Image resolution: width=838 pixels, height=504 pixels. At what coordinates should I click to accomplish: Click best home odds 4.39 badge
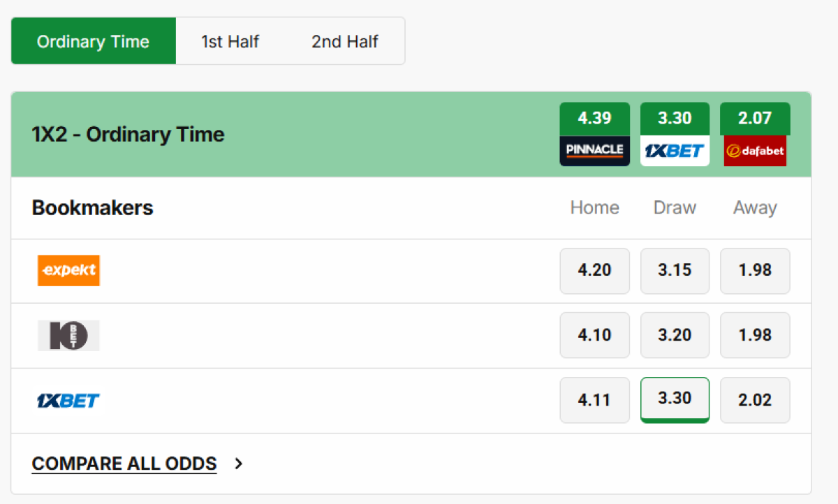point(594,119)
